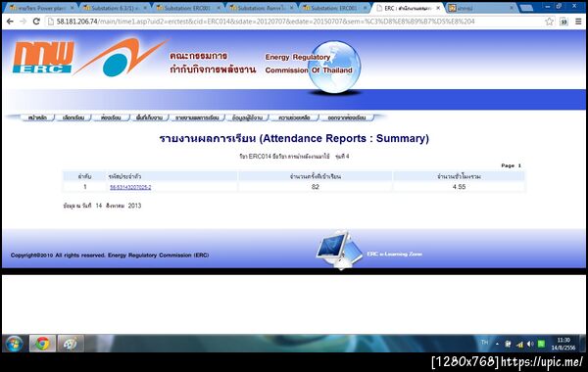Image resolution: width=588 pixels, height=372 pixels.
Task: Open the Windows Start orb
Action: point(14,344)
